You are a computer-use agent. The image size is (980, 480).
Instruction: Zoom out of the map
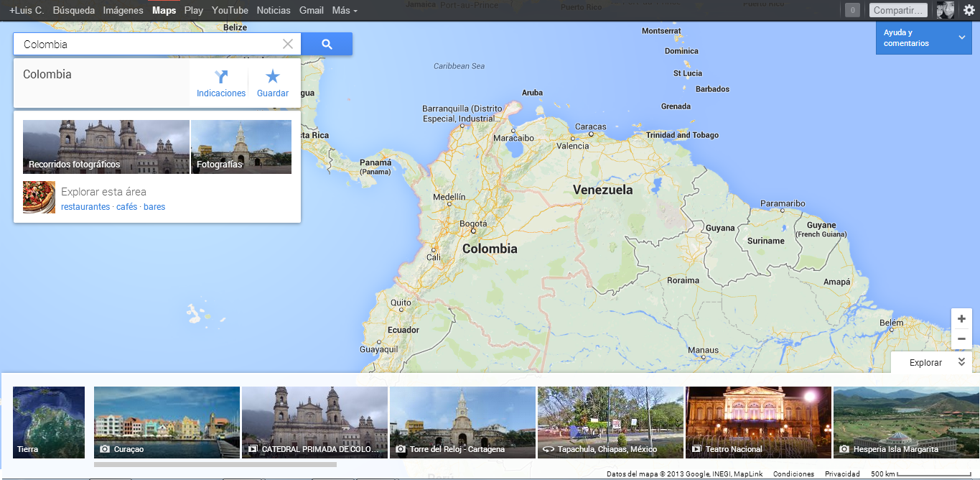click(961, 338)
